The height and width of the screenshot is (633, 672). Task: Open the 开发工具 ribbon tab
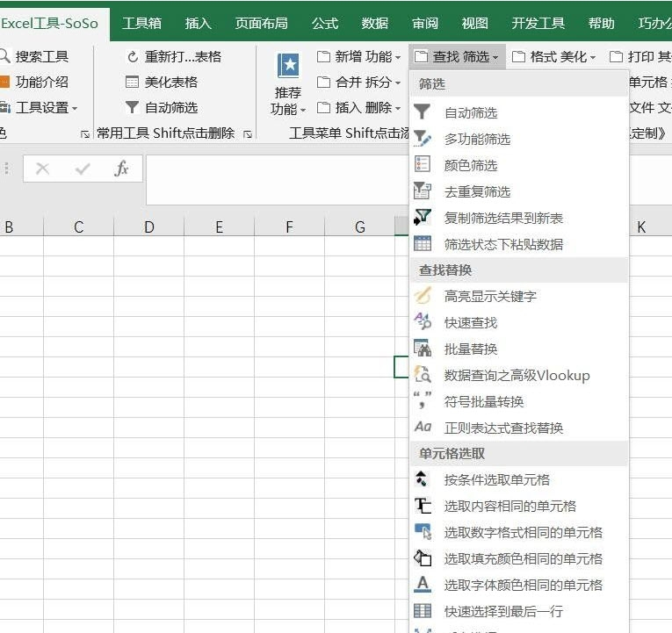(538, 23)
